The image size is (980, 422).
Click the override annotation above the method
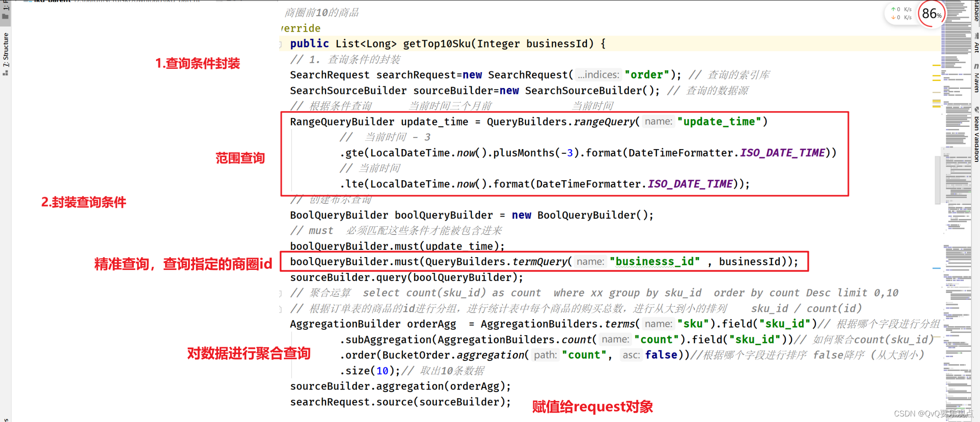(301, 28)
